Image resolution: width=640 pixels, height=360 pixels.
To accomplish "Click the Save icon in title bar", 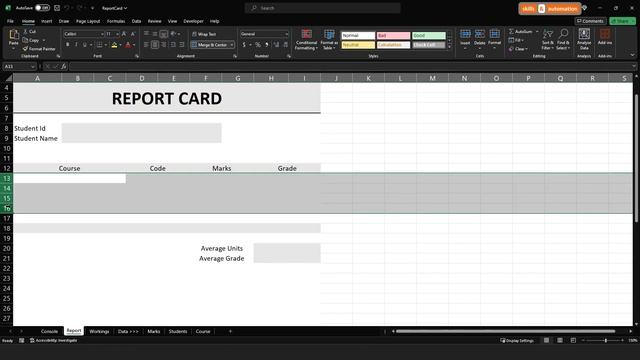I will click(x=57, y=8).
